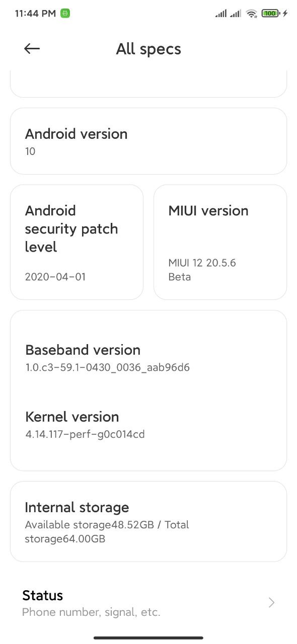Image resolution: width=297 pixels, height=644 pixels.
Task: Tap the All specs page title
Action: (x=148, y=49)
